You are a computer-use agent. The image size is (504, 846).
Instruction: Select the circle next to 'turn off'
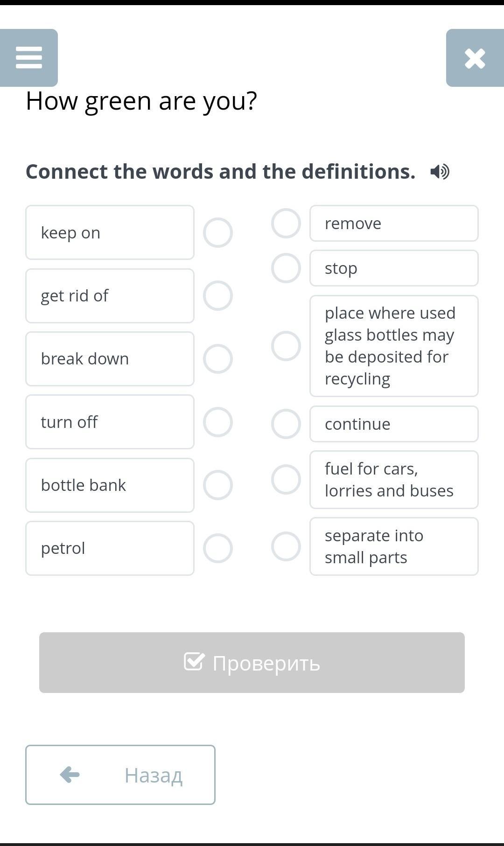(218, 422)
